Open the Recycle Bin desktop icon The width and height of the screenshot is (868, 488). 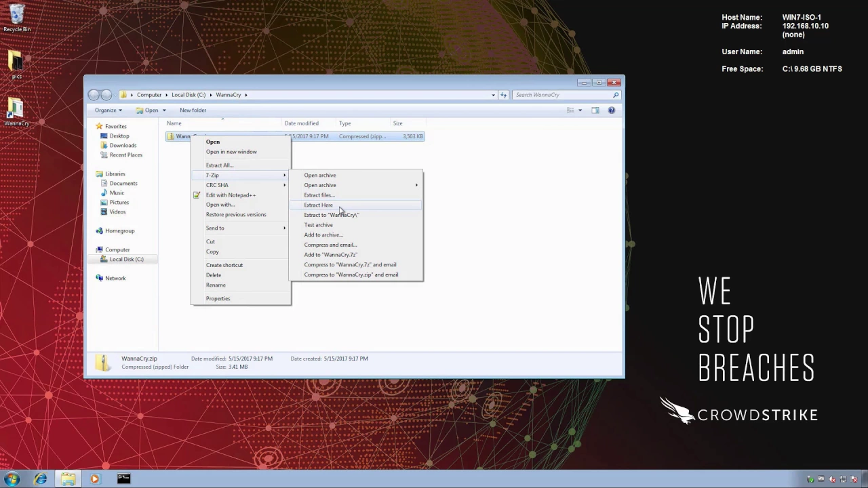[17, 18]
